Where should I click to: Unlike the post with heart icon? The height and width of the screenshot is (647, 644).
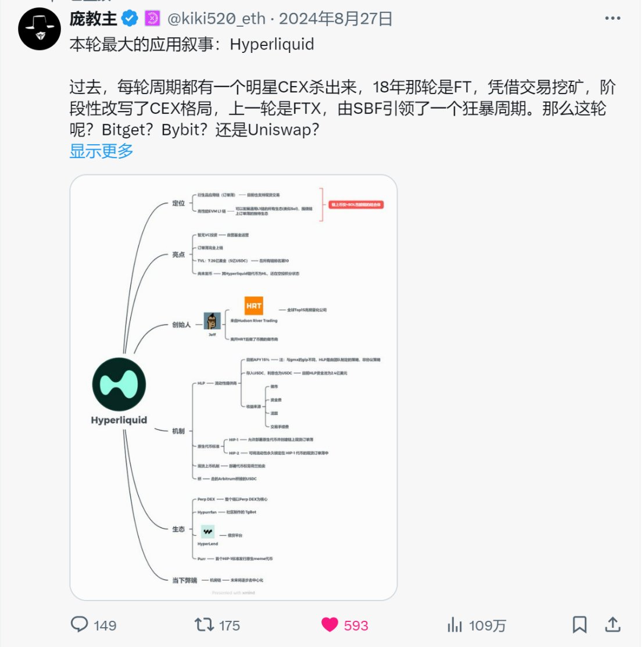(x=329, y=625)
